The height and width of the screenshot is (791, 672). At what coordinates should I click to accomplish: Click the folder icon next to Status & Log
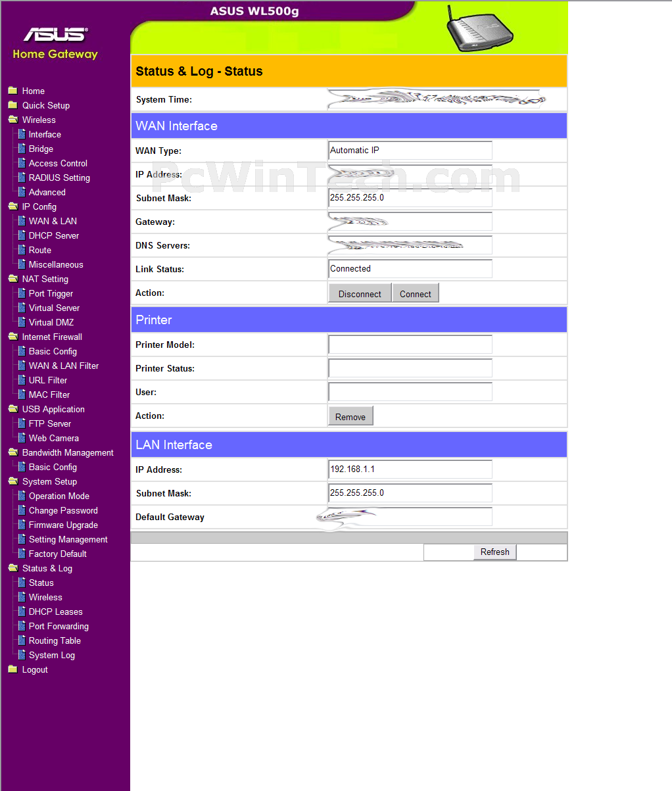click(x=12, y=568)
